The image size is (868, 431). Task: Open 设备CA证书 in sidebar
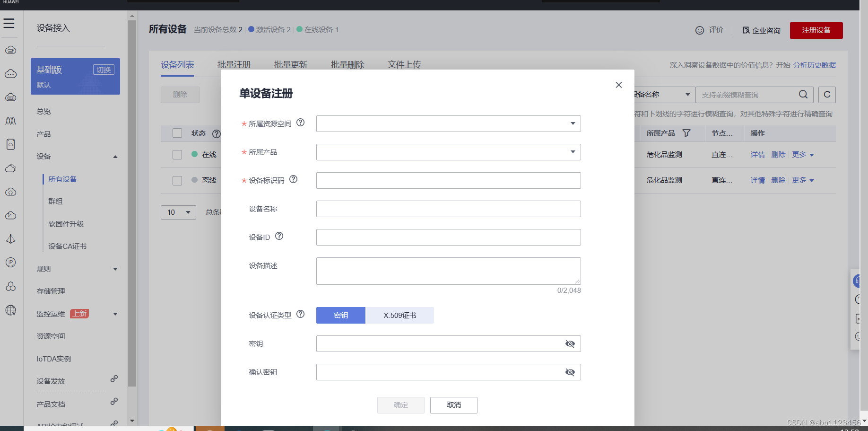tap(67, 246)
